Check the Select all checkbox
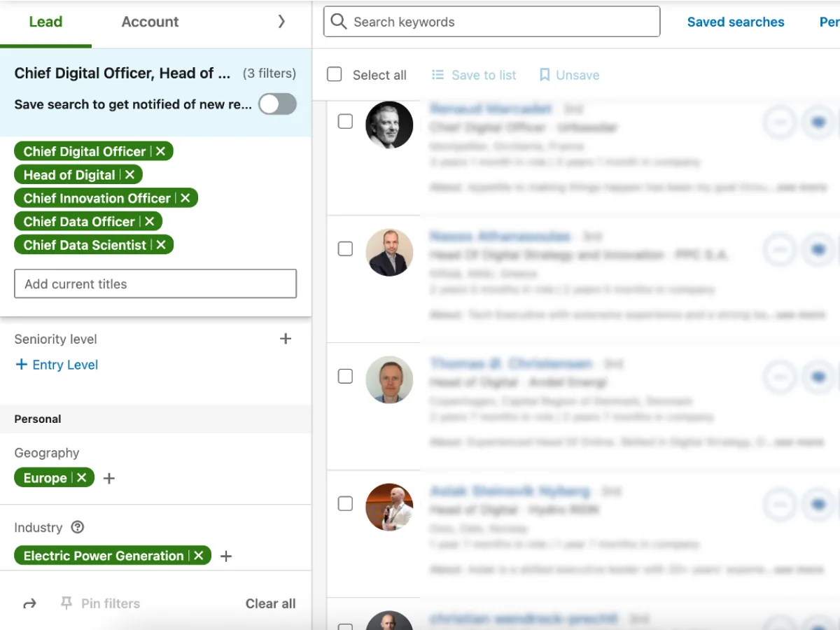This screenshot has width=840, height=630. click(x=335, y=74)
